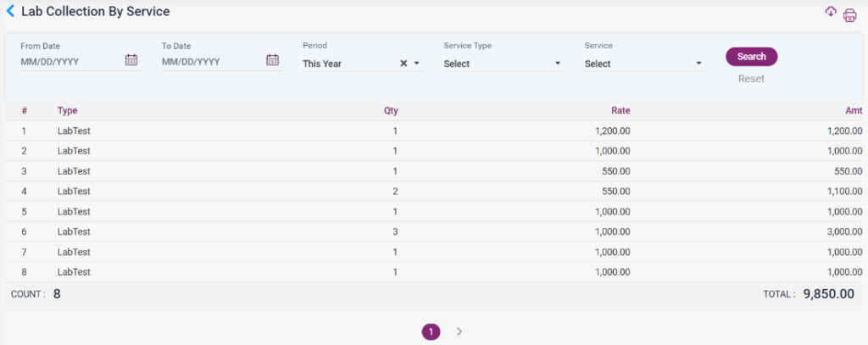Click the Search button
This screenshot has height=345, width=868.
[x=751, y=57]
